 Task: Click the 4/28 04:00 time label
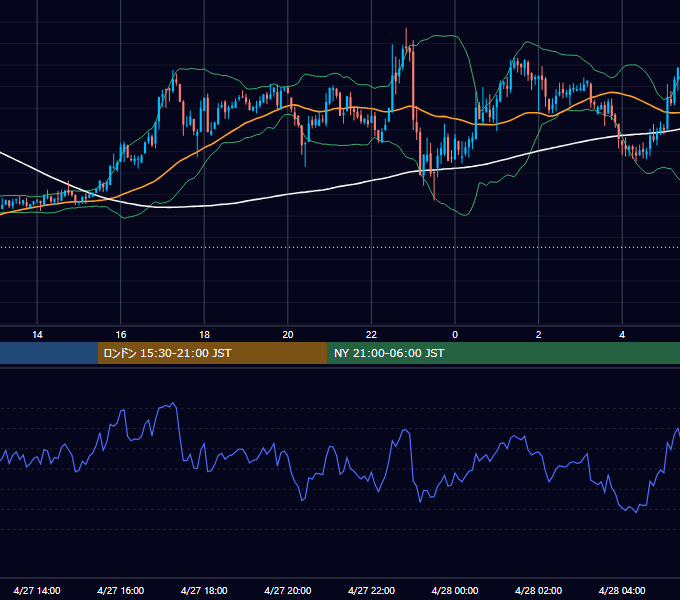(x=622, y=590)
